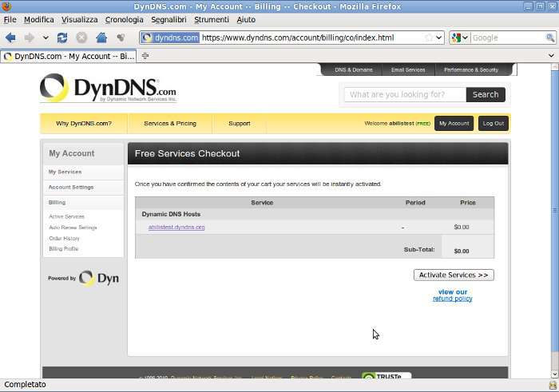Open the back/forward history dropdown arrow
559x392 pixels.
(x=46, y=38)
